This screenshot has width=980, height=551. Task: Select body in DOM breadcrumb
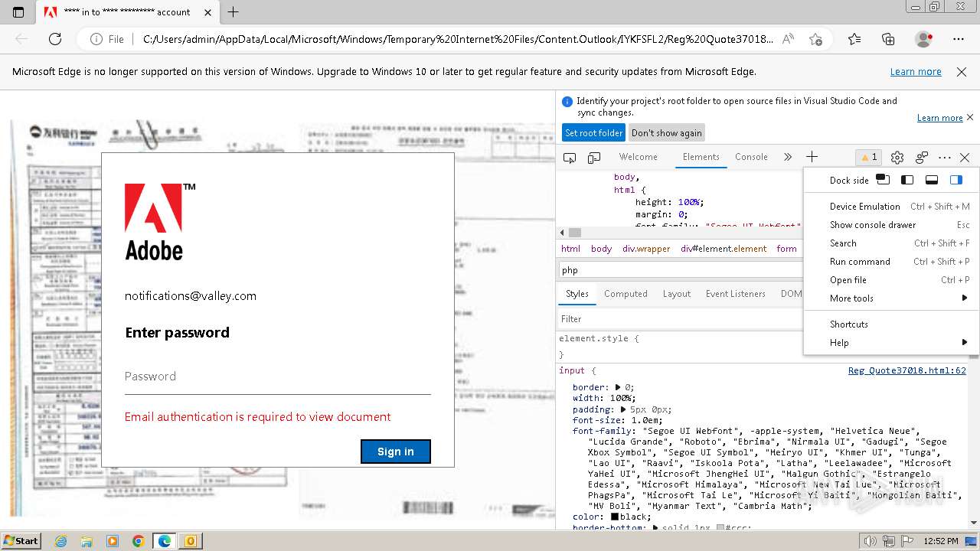[x=601, y=249]
